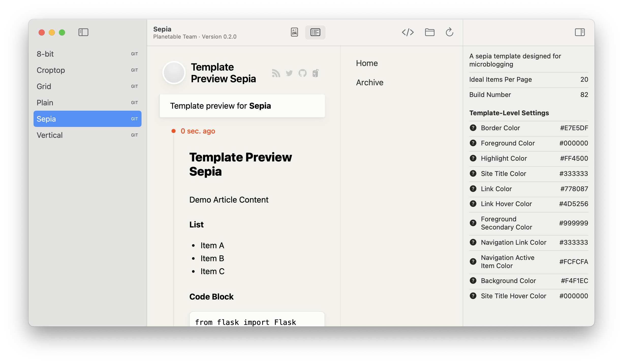Click the Link Color value #778087
The width and height of the screenshot is (623, 364).
pyautogui.click(x=574, y=189)
